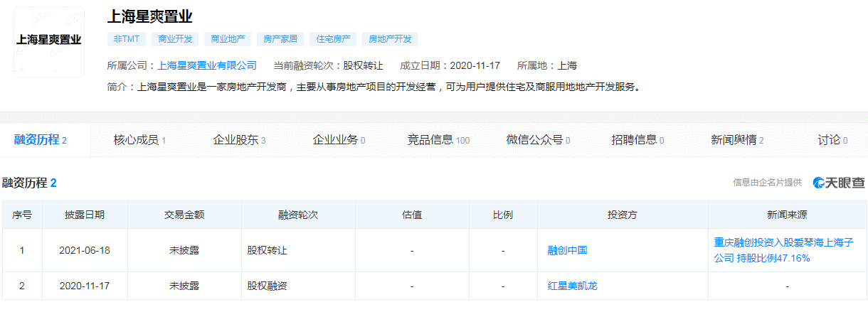Choose the 房产家居 tag
The height and width of the screenshot is (312, 868).
pyautogui.click(x=280, y=39)
